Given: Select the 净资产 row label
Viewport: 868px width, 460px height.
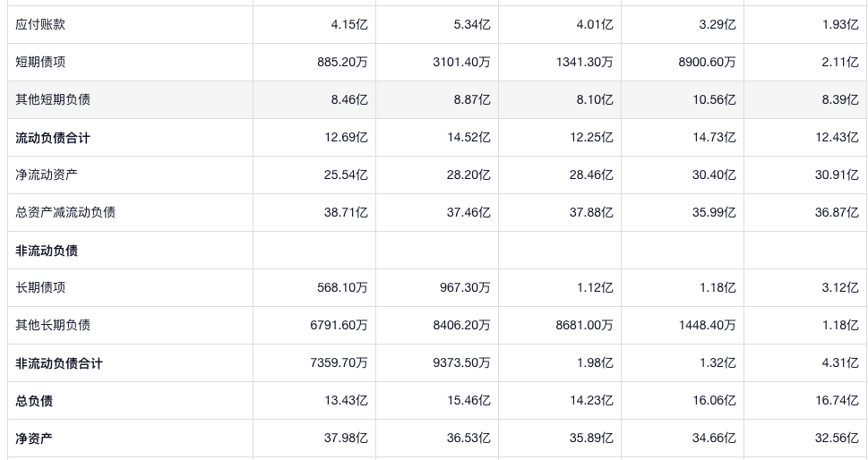Looking at the screenshot, I should [x=34, y=439].
